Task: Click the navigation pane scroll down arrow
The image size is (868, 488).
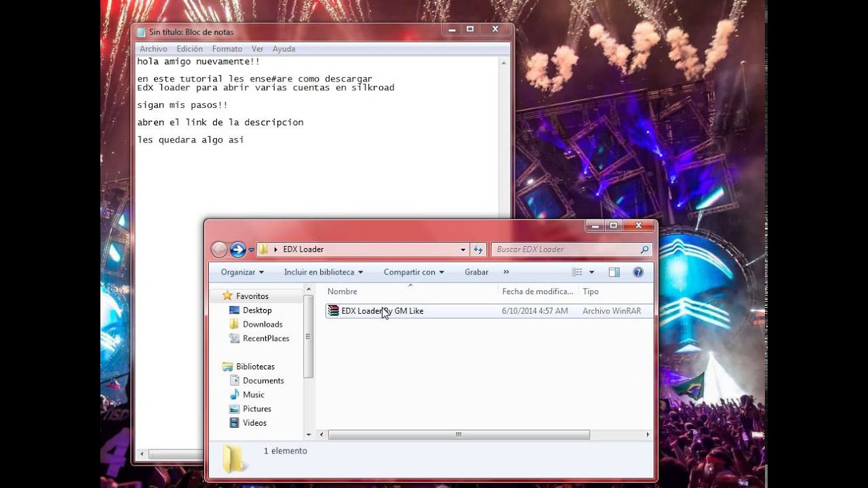Action: click(309, 434)
